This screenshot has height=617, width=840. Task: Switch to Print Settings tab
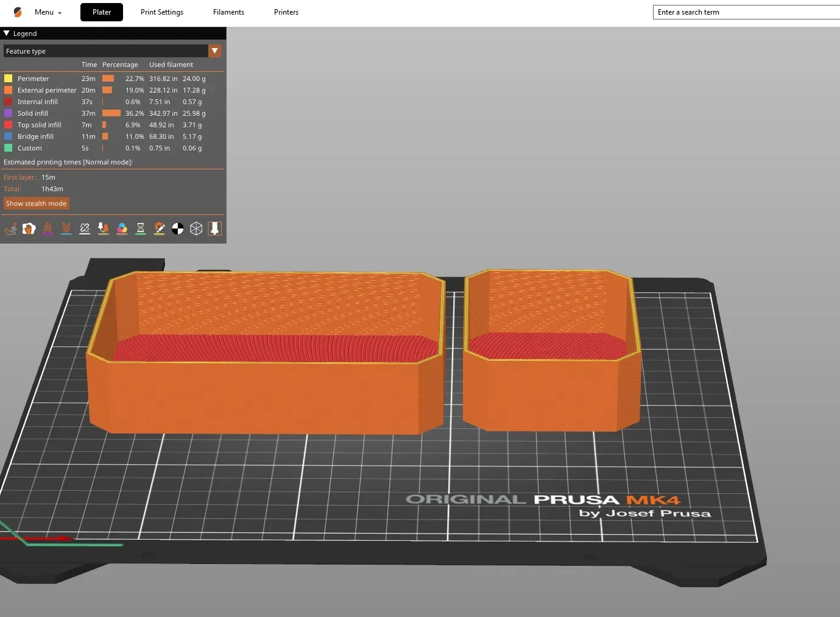coord(162,12)
